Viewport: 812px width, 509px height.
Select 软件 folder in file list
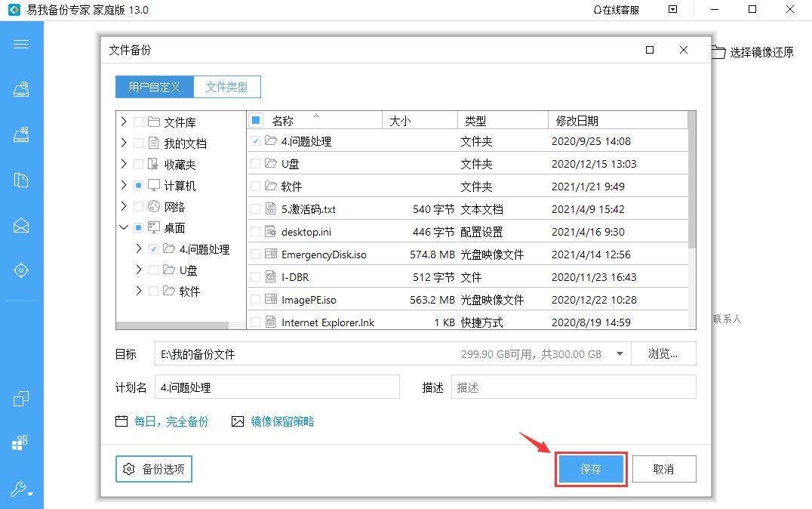pos(468,187)
